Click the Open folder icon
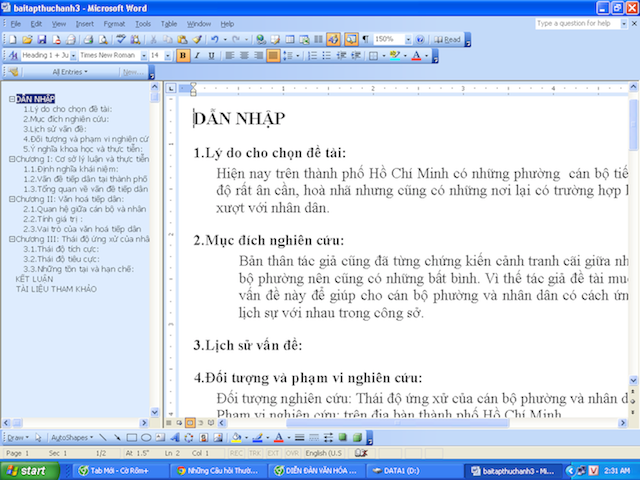 pyautogui.click(x=27, y=40)
